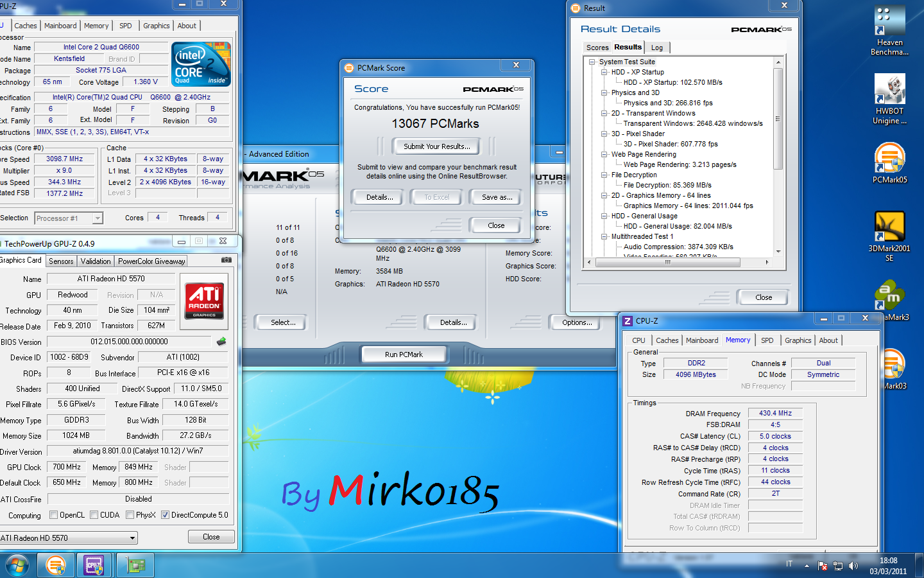924x578 pixels.
Task: Select the CPU-Z taskbar button
Action: [94, 565]
